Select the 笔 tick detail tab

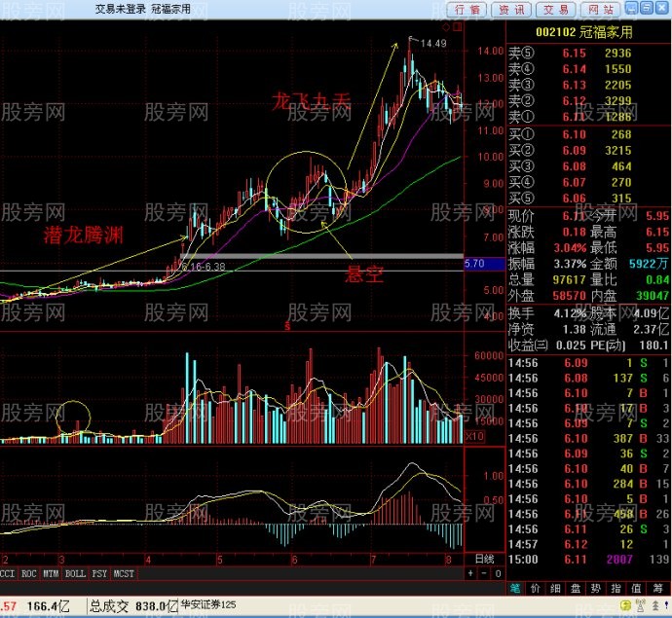tap(515, 589)
